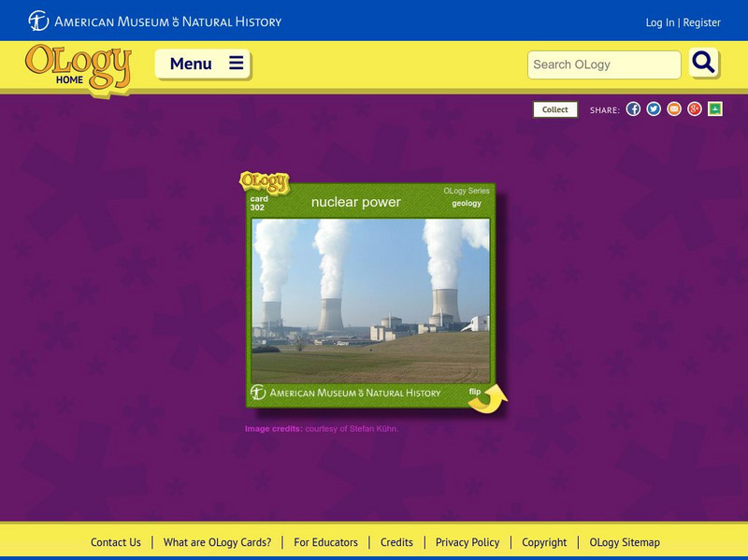Visit What are OLogy Cards? page
748x560 pixels.
(216, 541)
